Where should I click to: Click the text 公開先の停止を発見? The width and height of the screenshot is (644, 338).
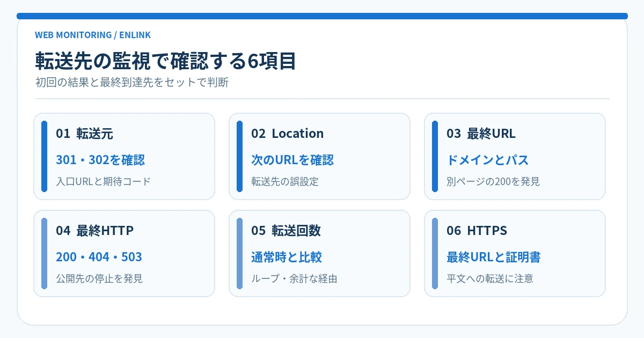click(x=99, y=278)
